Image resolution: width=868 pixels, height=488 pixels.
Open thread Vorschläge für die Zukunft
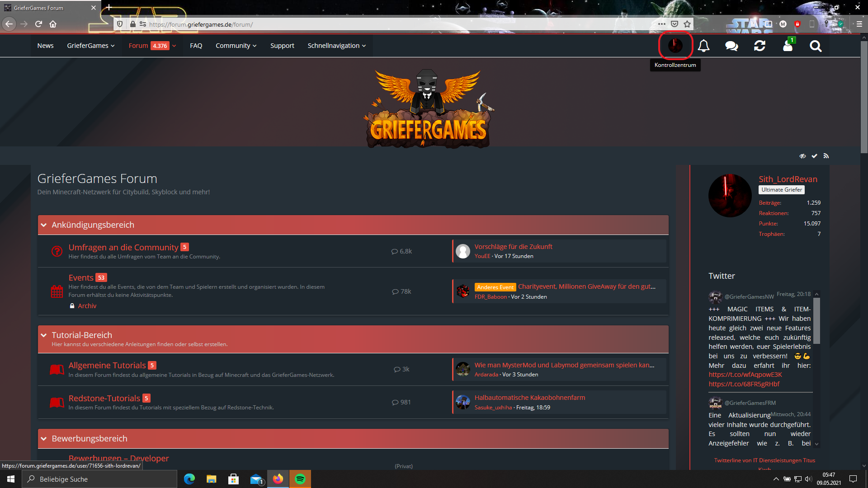point(514,247)
